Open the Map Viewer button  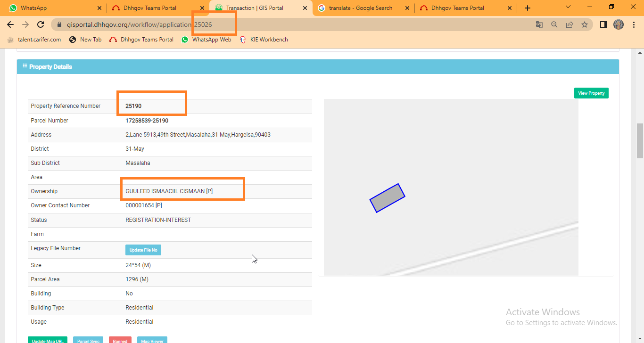point(152,340)
